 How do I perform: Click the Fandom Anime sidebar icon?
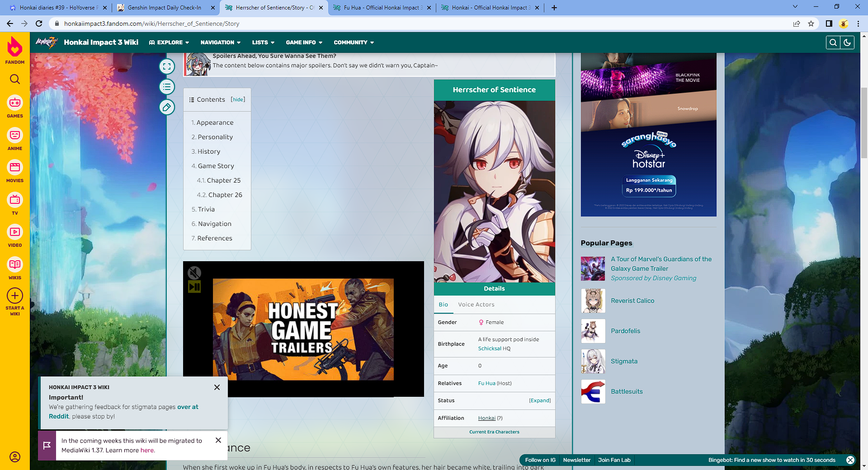tap(15, 139)
